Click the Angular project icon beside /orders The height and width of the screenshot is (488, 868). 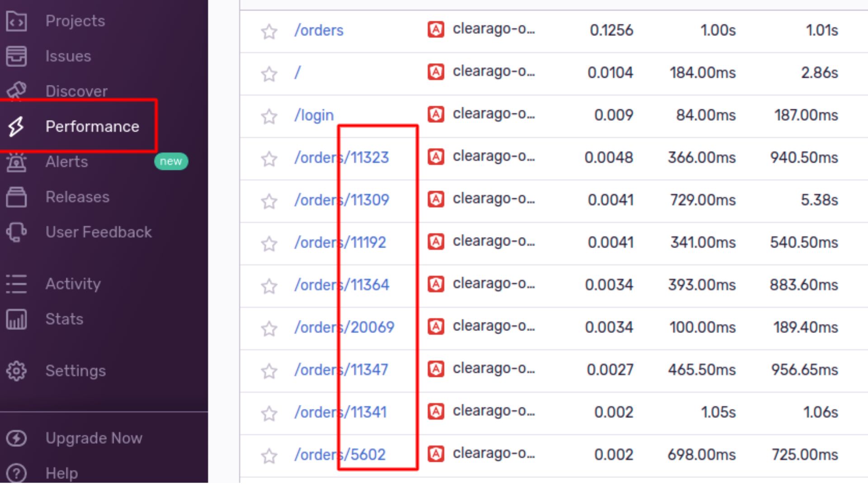435,29
